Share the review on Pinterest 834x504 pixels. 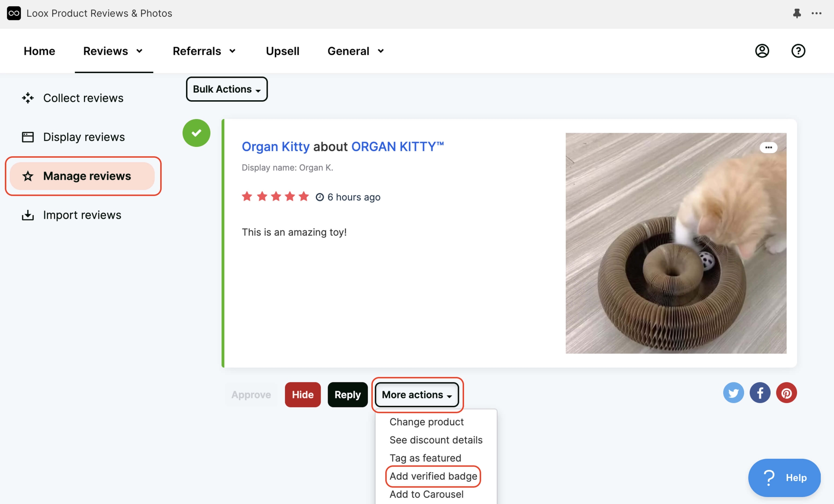(786, 393)
